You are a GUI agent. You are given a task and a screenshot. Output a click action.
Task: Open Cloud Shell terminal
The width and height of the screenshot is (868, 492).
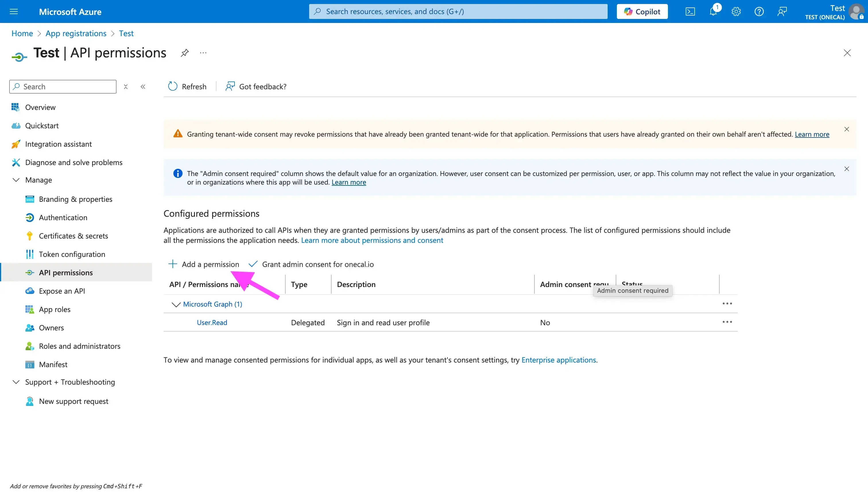pos(690,11)
